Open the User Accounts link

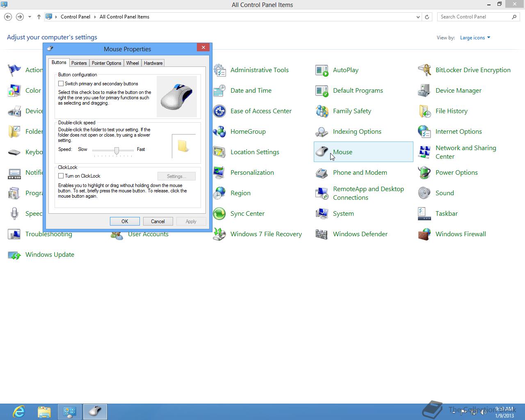pos(148,235)
